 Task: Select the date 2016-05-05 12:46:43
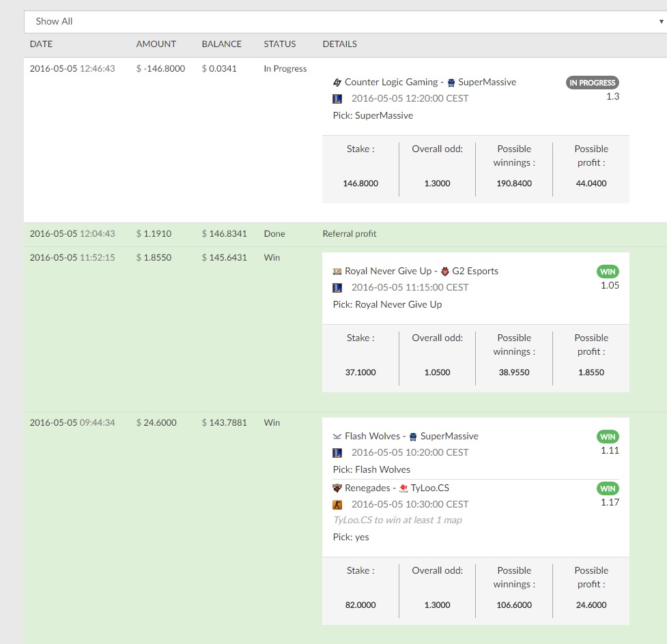(x=72, y=69)
